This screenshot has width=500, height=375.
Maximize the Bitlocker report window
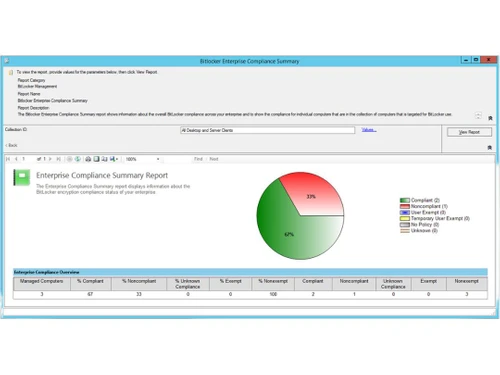pyautogui.click(x=476, y=60)
